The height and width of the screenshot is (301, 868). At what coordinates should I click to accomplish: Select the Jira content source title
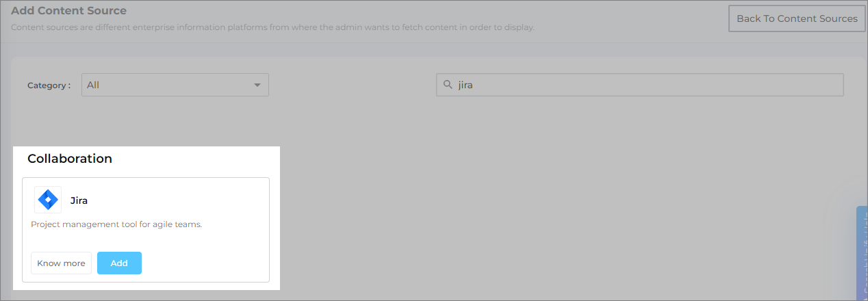click(x=79, y=200)
